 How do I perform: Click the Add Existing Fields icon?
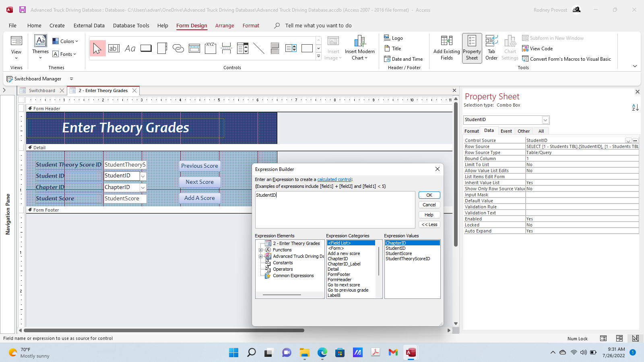(447, 41)
